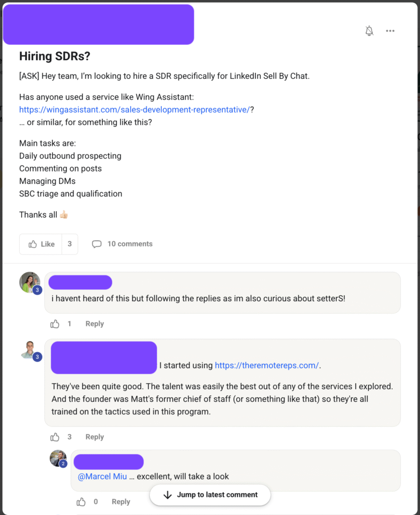Jump to latest comment
Viewport: 420px width, 515px height.
[210, 495]
